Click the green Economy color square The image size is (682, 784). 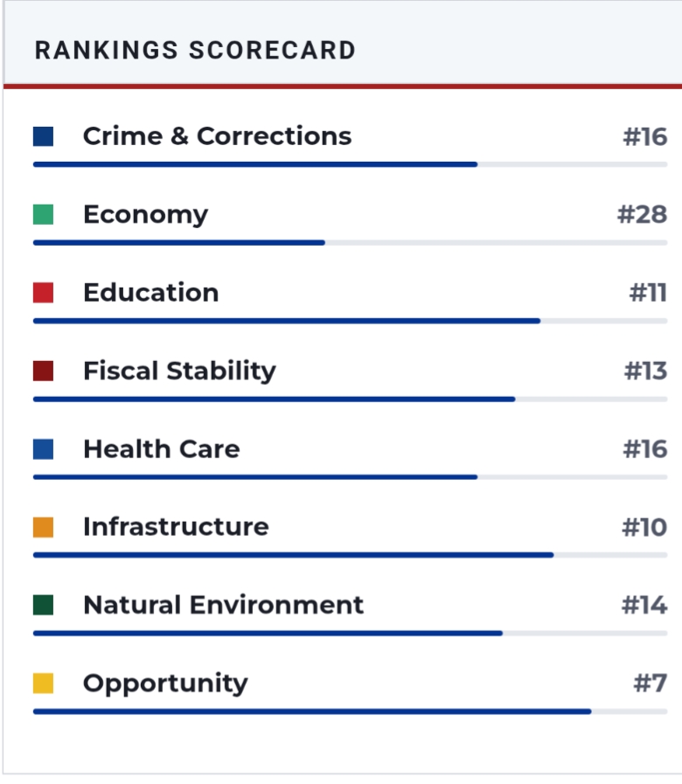pos(43,214)
